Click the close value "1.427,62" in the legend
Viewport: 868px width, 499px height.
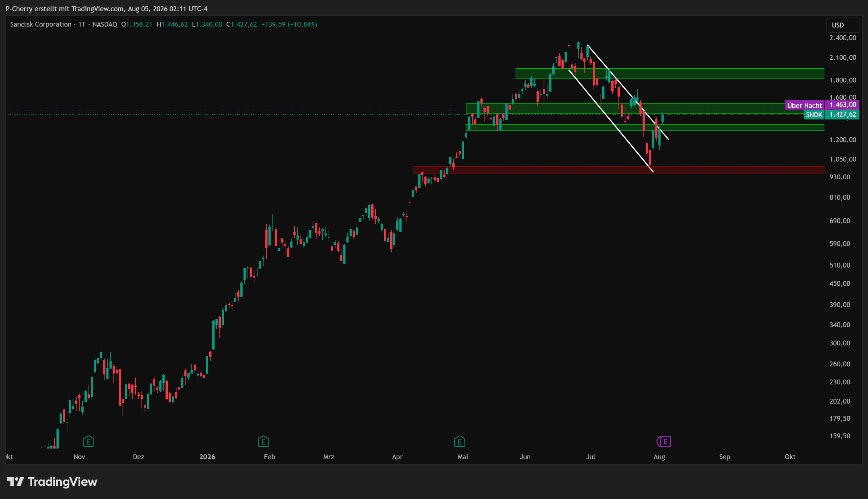[x=244, y=24]
